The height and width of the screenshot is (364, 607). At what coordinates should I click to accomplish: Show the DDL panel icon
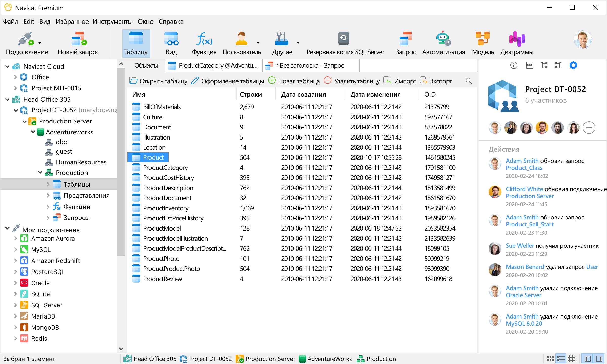click(x=529, y=65)
